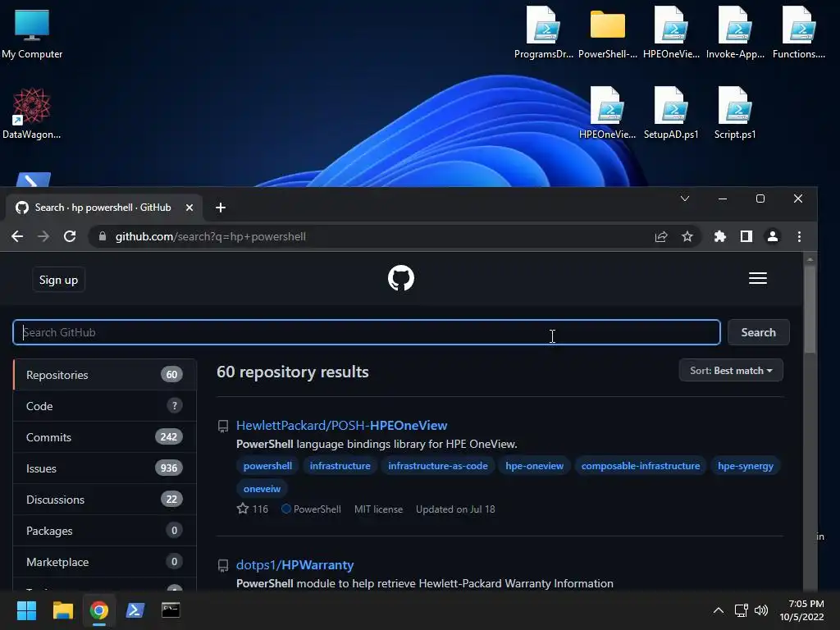Screen dimensions: 840x630
Task: Select Commits filter in sidebar
Action: tap(104, 437)
